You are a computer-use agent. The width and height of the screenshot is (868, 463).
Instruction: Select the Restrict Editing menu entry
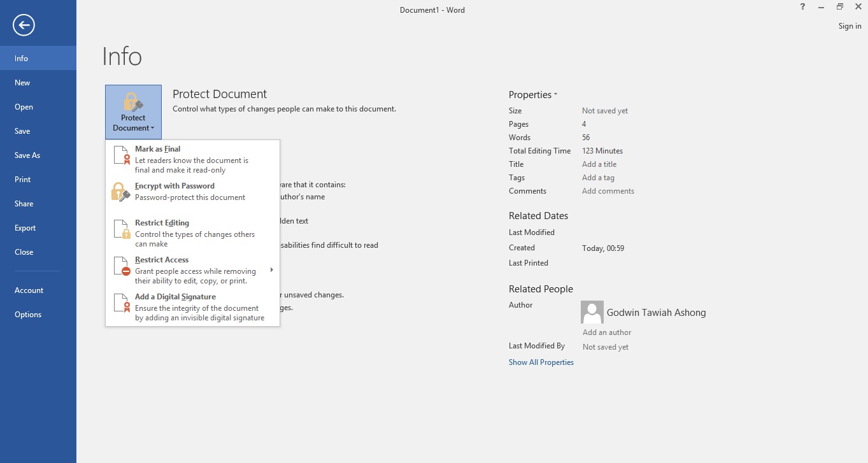(x=192, y=233)
